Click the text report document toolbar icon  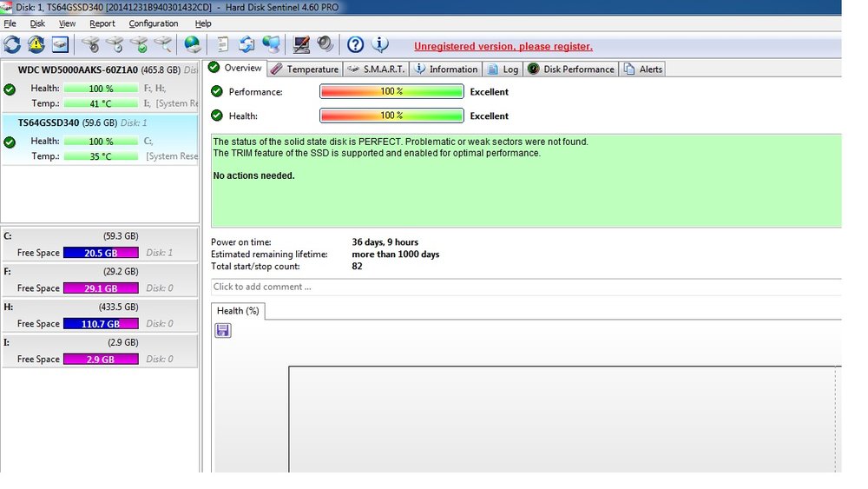tap(223, 44)
